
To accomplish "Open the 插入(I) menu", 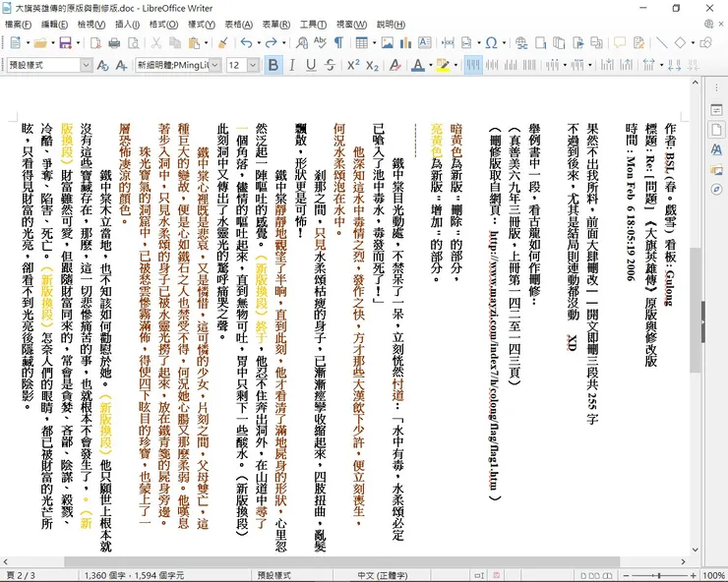I will click(x=127, y=25).
